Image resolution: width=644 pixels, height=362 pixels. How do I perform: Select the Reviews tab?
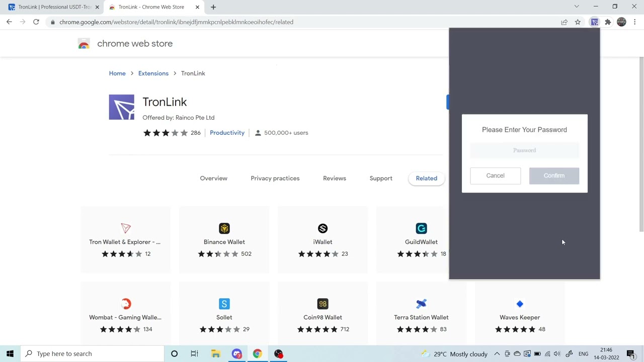335,178
